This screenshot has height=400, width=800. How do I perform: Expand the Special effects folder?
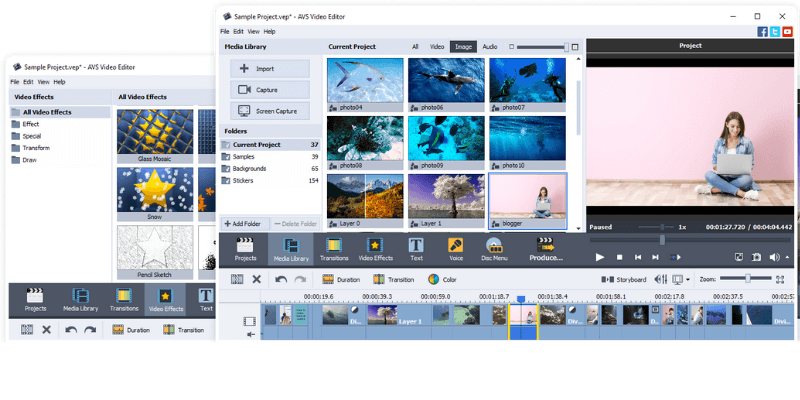click(x=30, y=136)
